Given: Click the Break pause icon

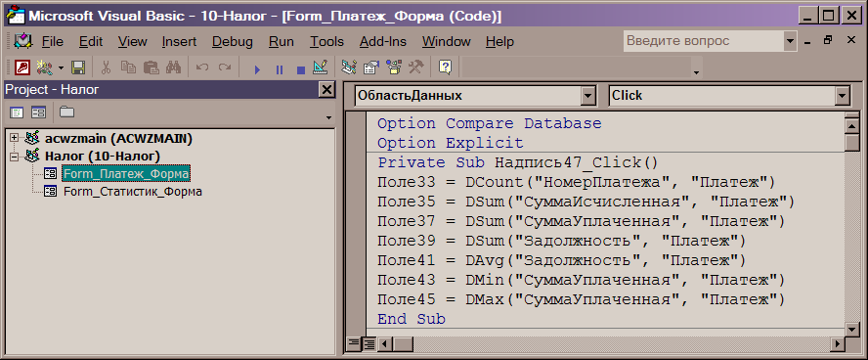Looking at the screenshot, I should click(x=279, y=69).
